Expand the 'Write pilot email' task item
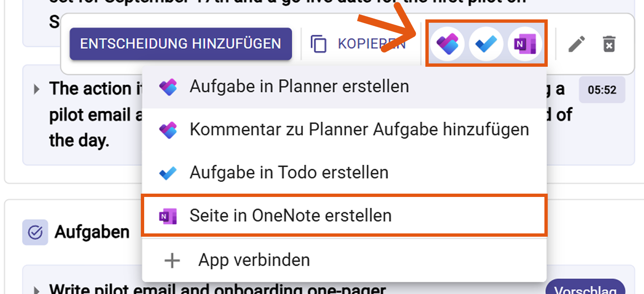The height and width of the screenshot is (294, 644). click(37, 290)
